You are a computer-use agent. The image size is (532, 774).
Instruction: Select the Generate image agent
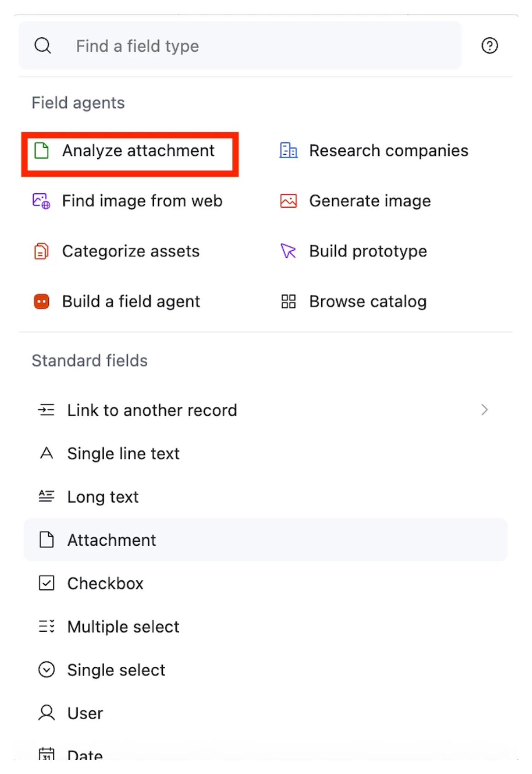pyautogui.click(x=370, y=201)
